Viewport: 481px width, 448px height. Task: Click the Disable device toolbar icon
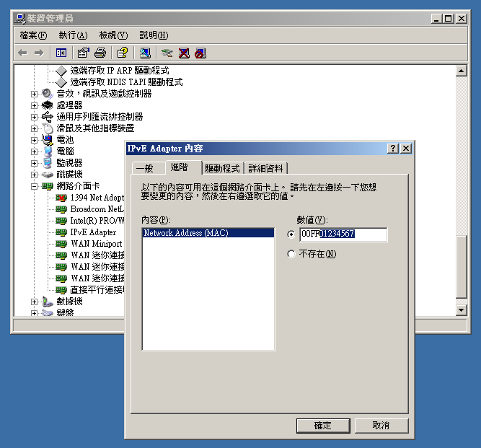(x=200, y=53)
